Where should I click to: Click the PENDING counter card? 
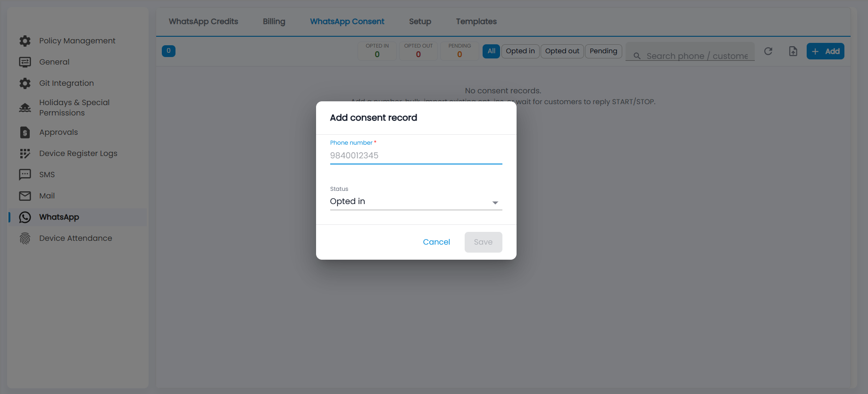tap(459, 51)
